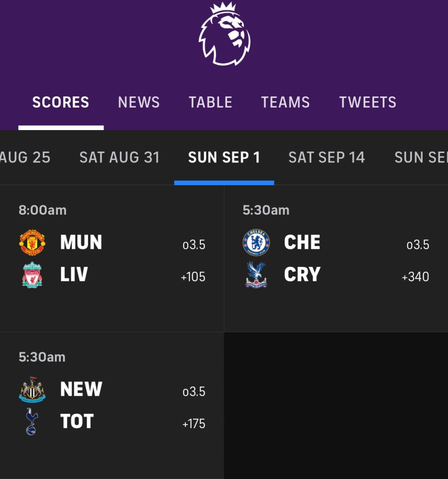Tap the Chelsea club crest
This screenshot has height=479, width=448.
256,242
